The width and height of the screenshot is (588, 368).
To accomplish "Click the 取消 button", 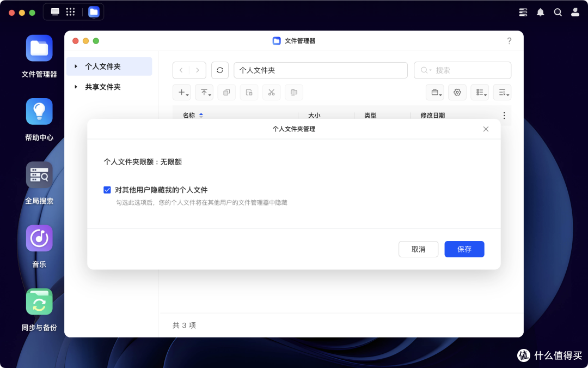I will (419, 249).
